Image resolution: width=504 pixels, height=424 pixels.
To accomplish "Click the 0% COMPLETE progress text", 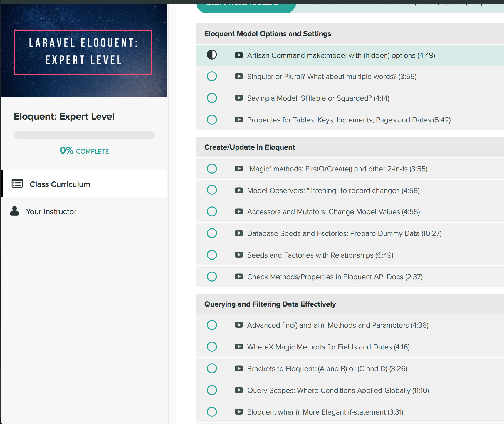I will pos(84,151).
